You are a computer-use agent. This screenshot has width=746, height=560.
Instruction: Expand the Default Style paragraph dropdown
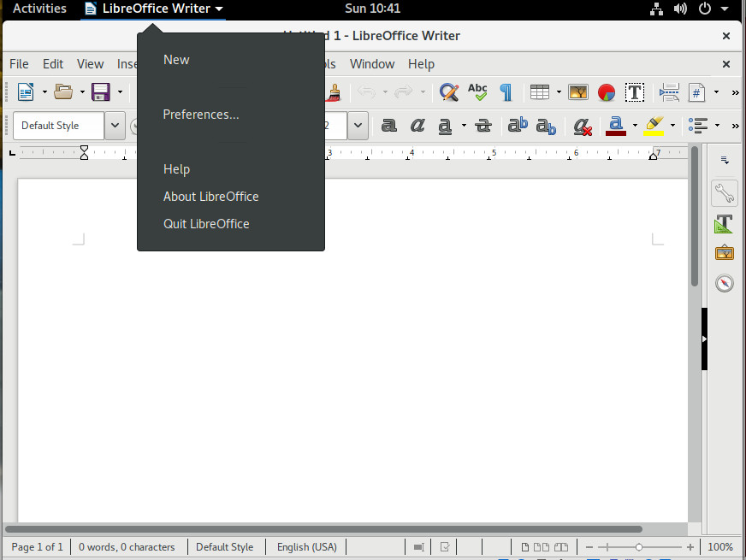tap(115, 126)
